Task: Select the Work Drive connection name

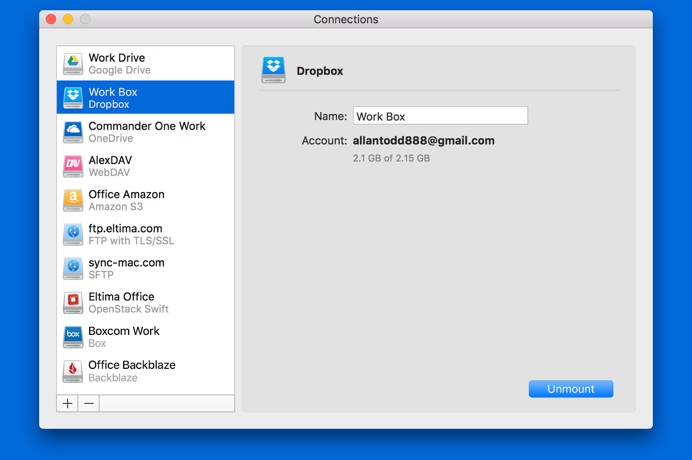Action: (x=117, y=57)
